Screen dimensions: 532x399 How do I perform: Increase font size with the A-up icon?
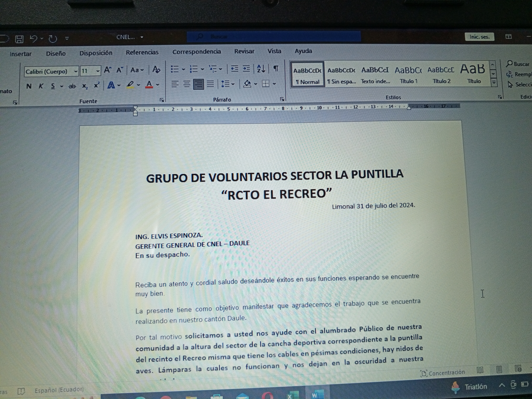click(x=107, y=70)
